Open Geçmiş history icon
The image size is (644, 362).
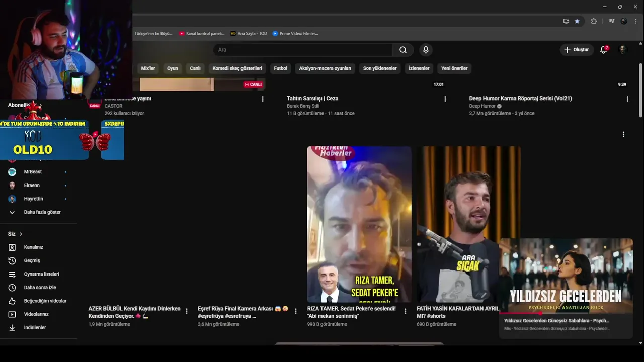[12, 260]
